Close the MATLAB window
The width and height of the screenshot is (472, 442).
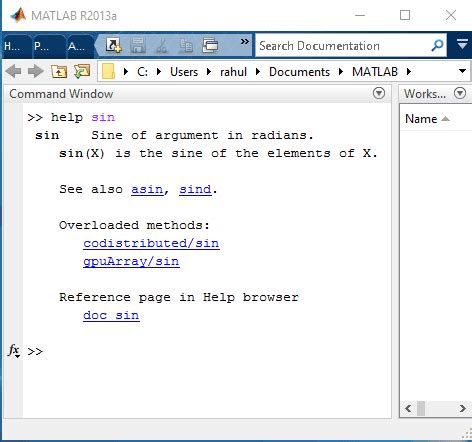coord(451,15)
